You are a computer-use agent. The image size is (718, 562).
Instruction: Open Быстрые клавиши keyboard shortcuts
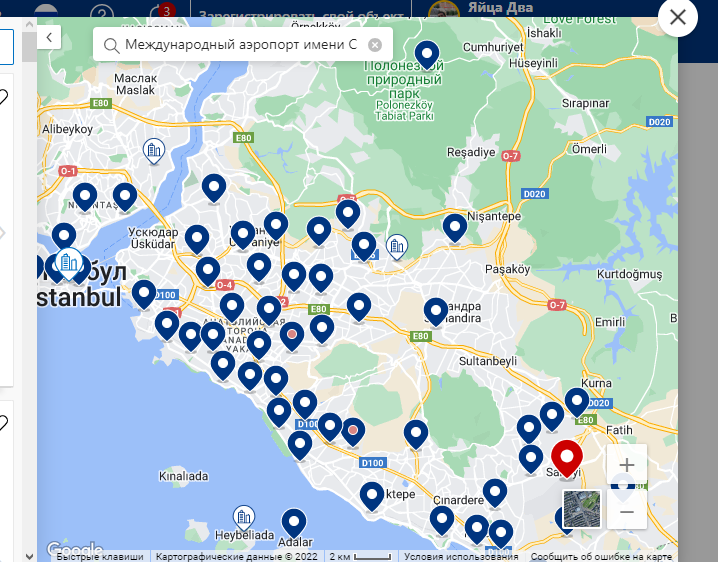click(x=100, y=557)
